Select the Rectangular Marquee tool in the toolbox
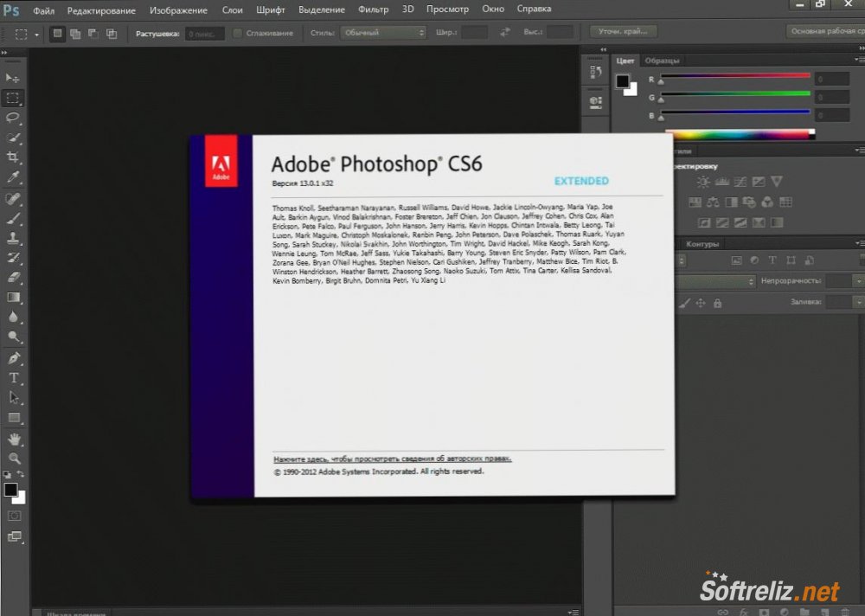The image size is (865, 616). [13, 99]
